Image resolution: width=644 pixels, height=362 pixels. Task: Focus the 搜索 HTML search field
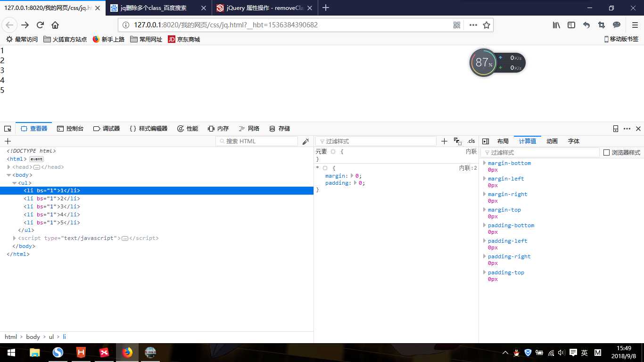click(x=257, y=141)
